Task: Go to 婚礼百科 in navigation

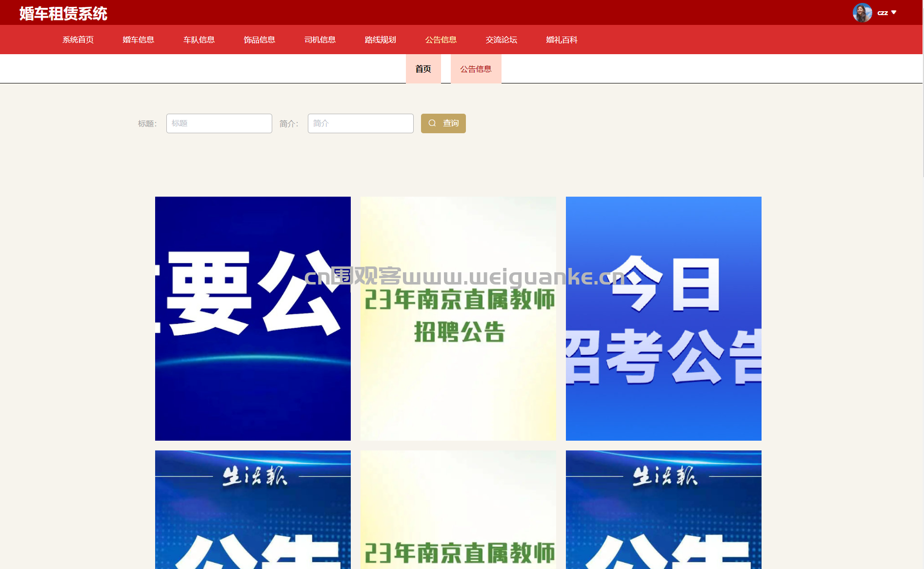Action: tap(562, 40)
